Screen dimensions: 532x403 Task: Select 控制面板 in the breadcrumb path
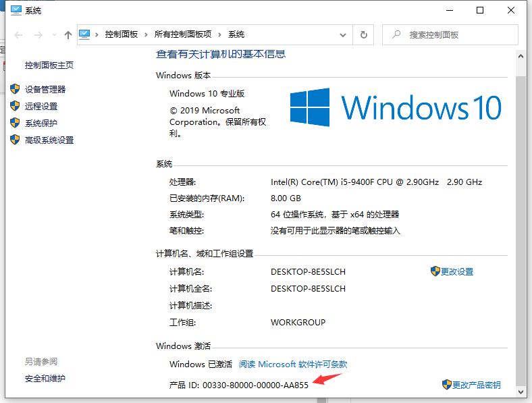coord(122,34)
